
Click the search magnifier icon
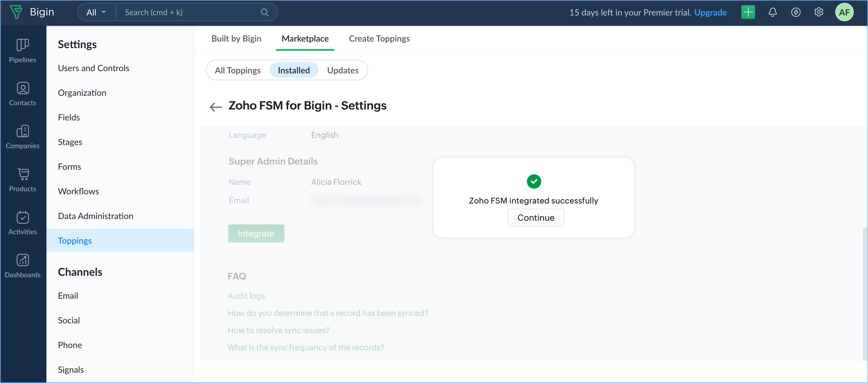[x=265, y=12]
